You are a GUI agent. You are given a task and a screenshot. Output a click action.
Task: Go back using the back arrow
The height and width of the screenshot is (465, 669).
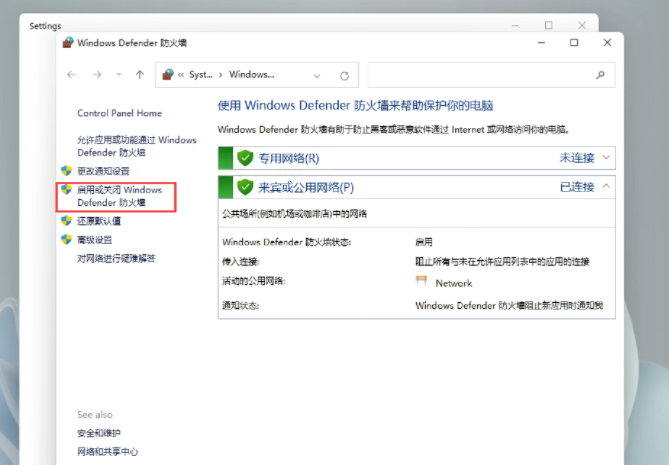[71, 75]
